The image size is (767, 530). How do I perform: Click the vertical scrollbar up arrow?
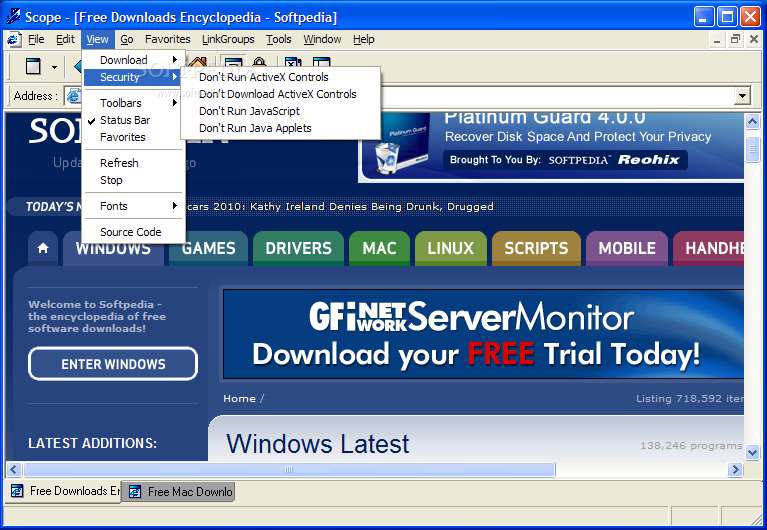752,121
